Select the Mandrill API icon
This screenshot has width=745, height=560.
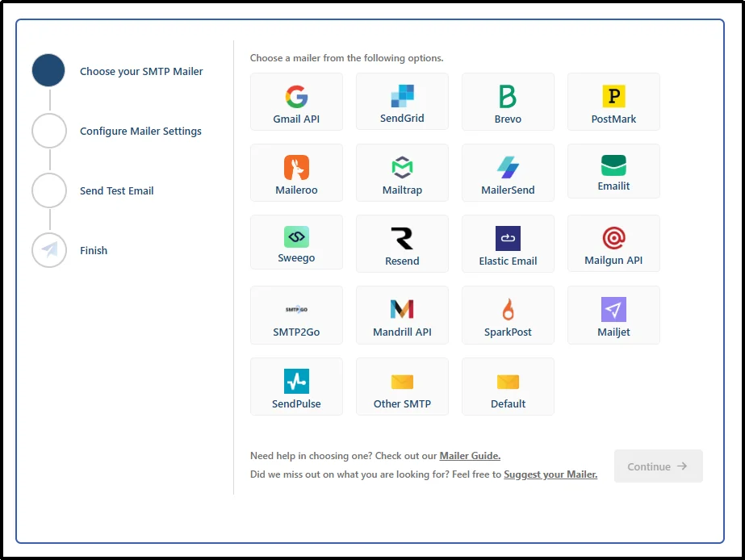point(402,309)
